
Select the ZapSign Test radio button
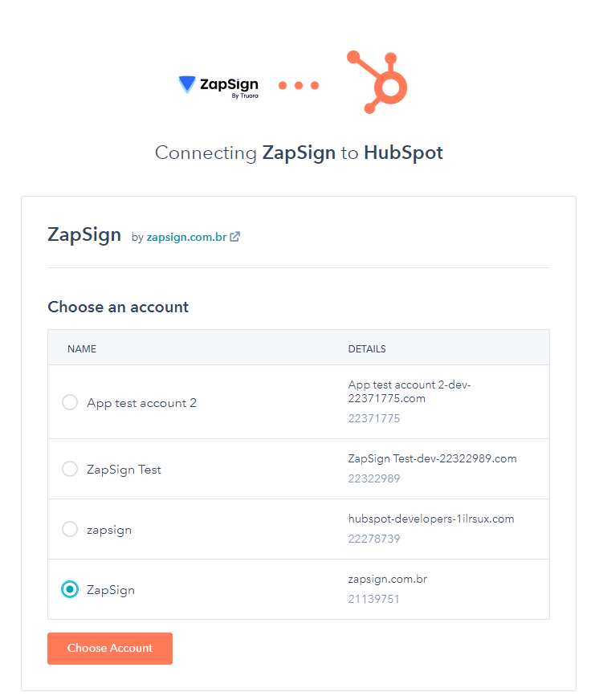click(x=70, y=469)
